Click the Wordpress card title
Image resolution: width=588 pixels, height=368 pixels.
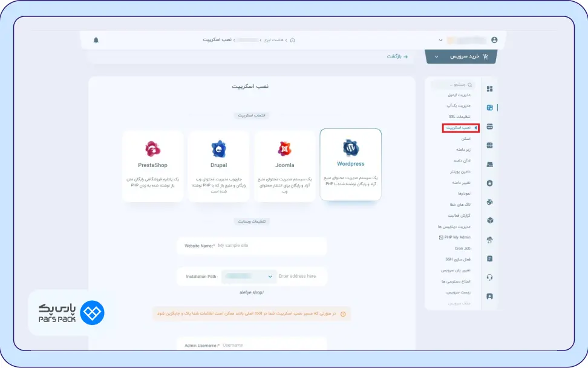coord(351,164)
